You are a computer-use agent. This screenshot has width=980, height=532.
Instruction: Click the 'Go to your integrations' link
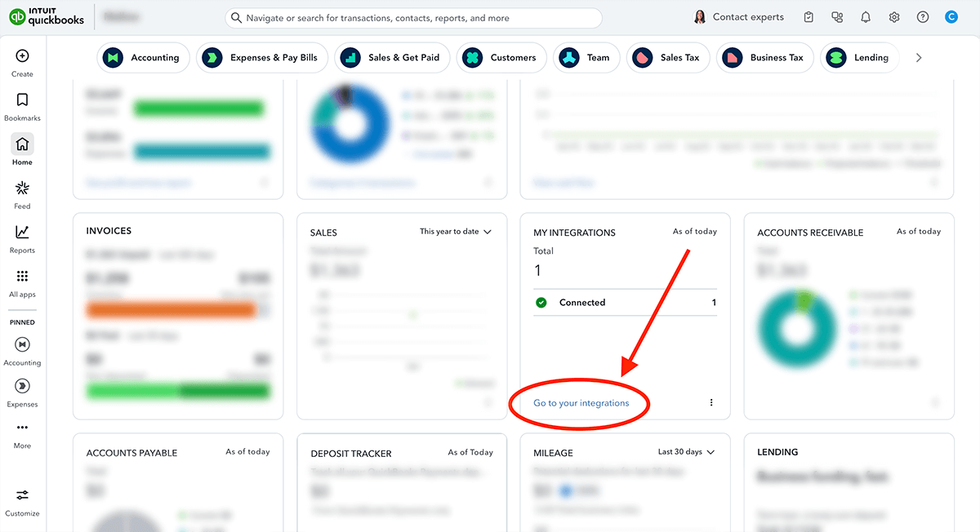pos(581,403)
